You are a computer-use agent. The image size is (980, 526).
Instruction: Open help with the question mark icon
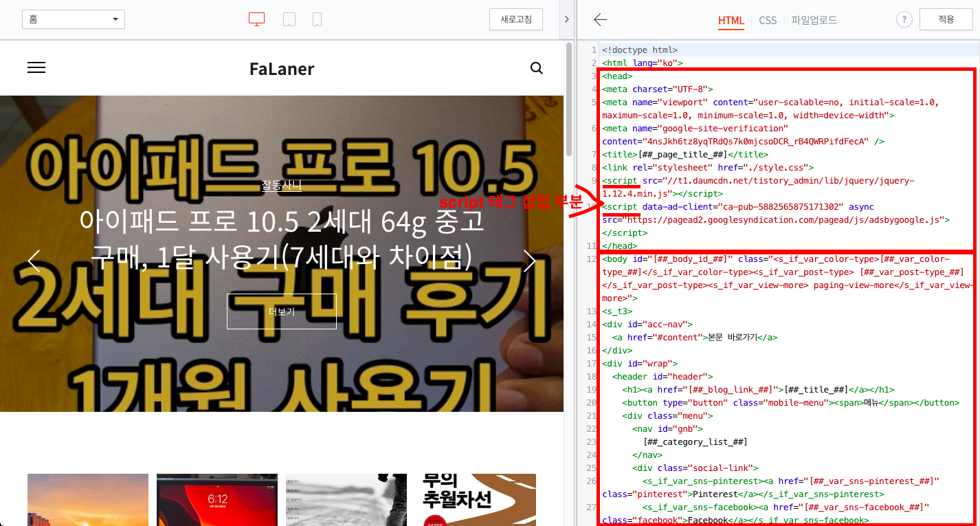(904, 20)
